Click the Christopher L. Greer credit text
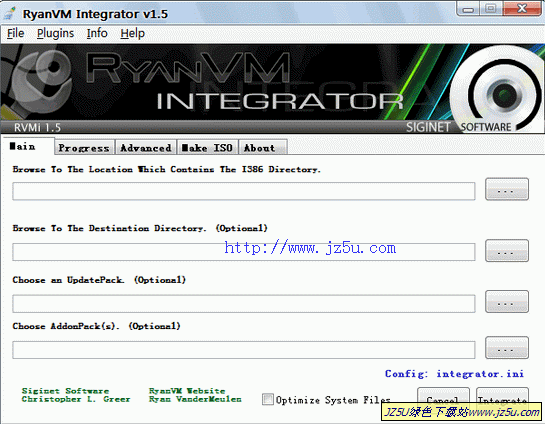The height and width of the screenshot is (424, 545). tap(76, 399)
